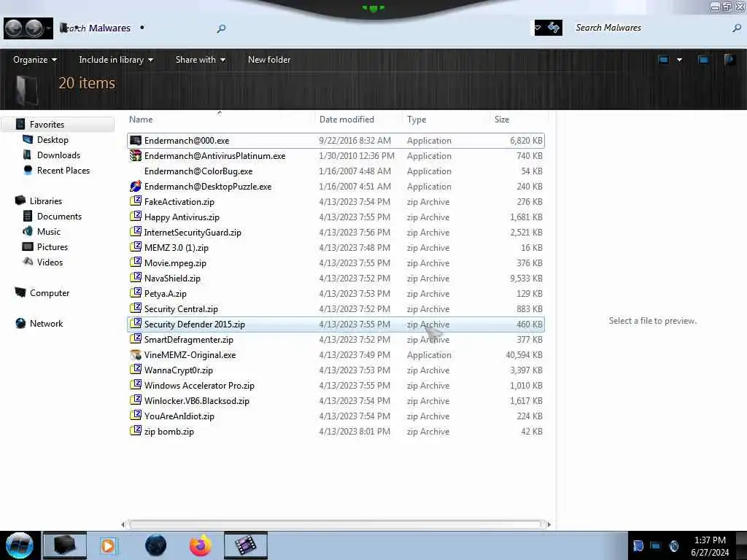The height and width of the screenshot is (560, 747).
Task: Click File Explorer taskbar icon
Action: (65, 545)
